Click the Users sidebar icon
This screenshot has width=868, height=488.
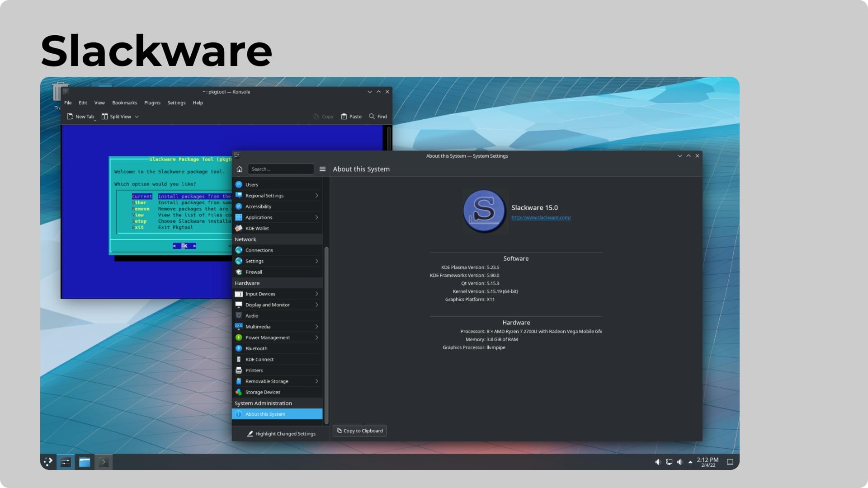[x=239, y=184]
